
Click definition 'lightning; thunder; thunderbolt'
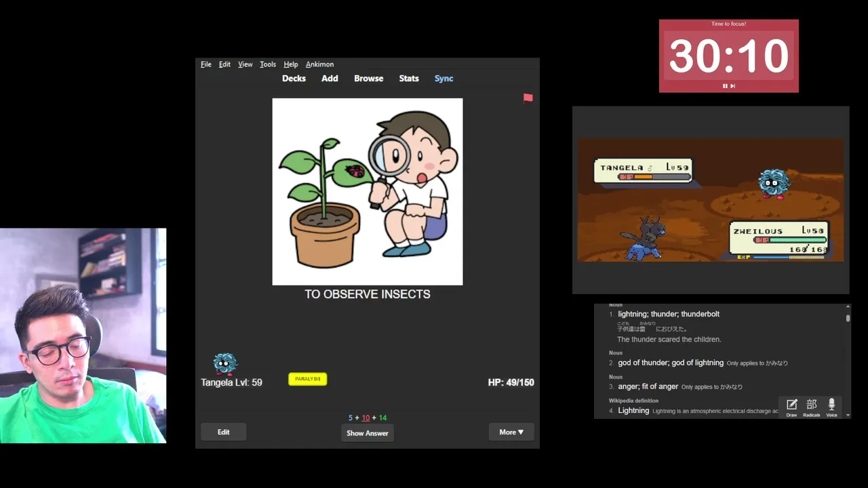(669, 314)
